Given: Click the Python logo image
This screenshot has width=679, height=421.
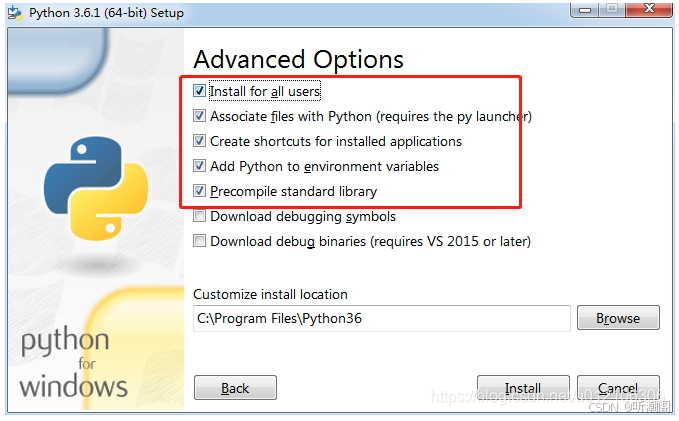Looking at the screenshot, I should 96,189.
